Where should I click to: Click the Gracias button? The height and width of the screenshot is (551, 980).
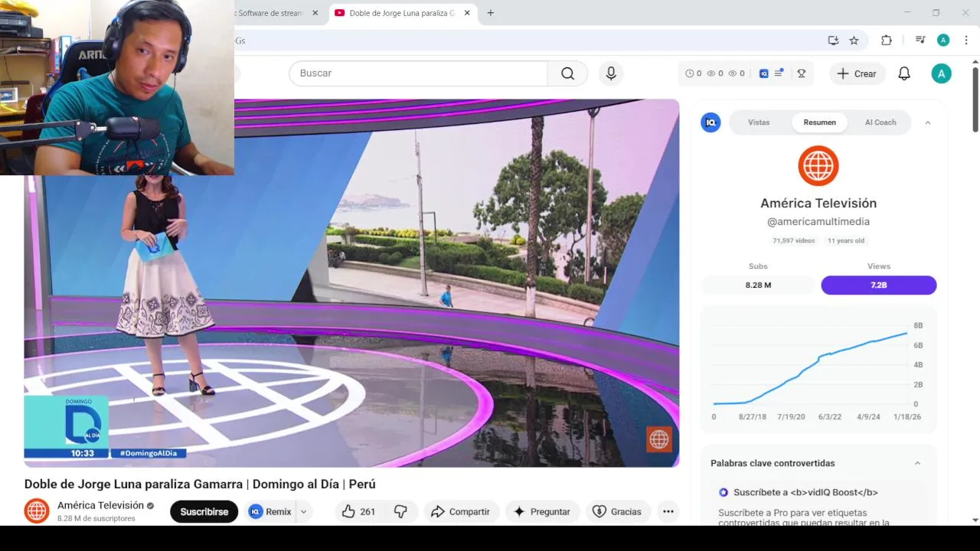(x=617, y=511)
